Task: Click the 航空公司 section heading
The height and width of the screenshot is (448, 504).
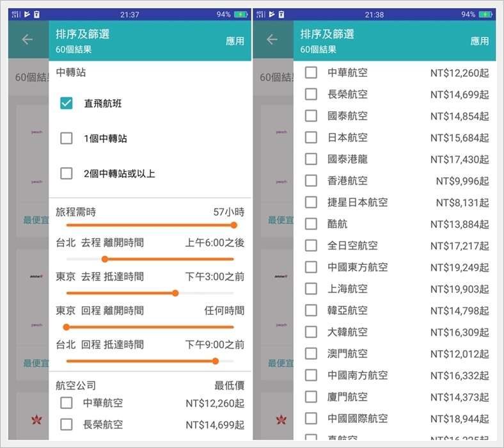Action: point(75,385)
